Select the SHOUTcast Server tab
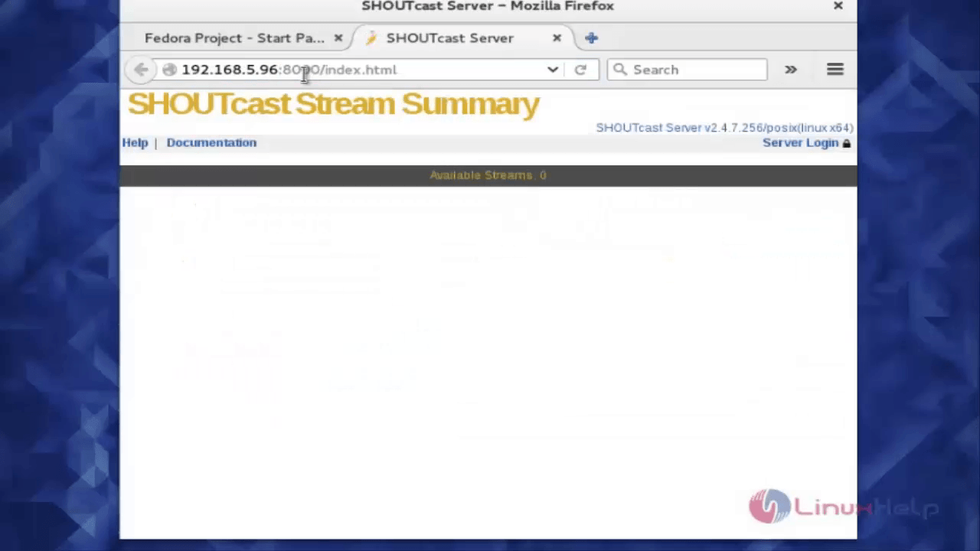 point(450,37)
